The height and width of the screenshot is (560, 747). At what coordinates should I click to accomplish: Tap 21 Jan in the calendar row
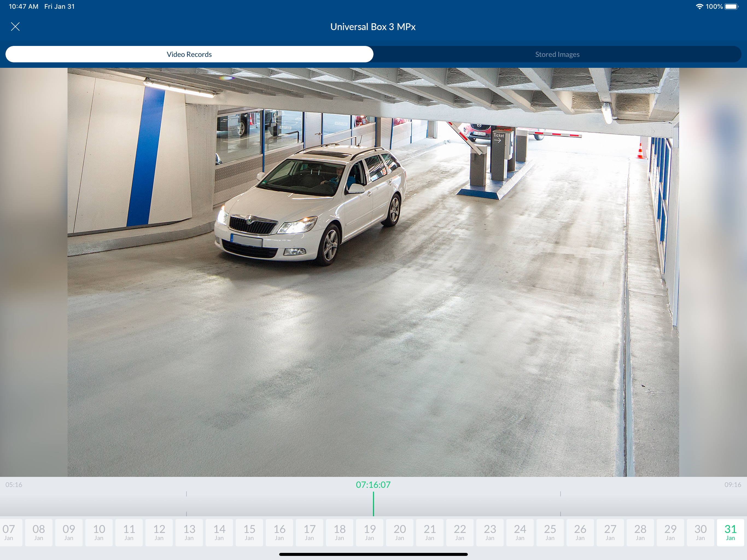pos(430,532)
